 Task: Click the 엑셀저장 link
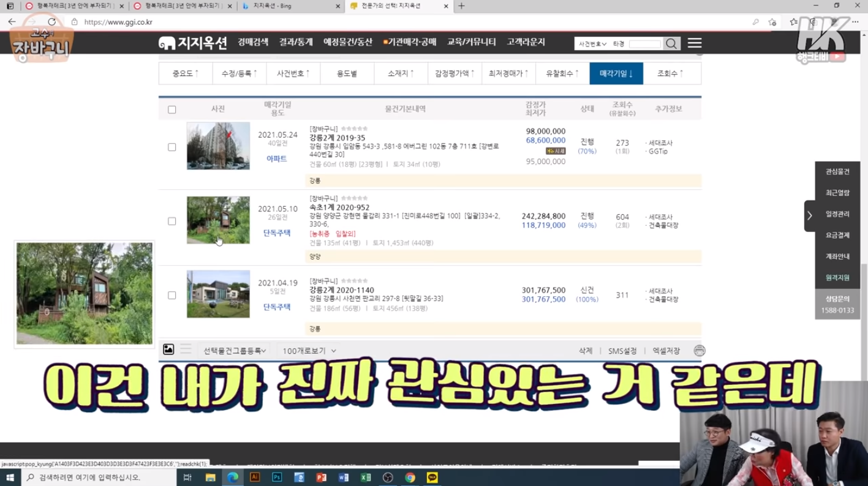tap(666, 351)
